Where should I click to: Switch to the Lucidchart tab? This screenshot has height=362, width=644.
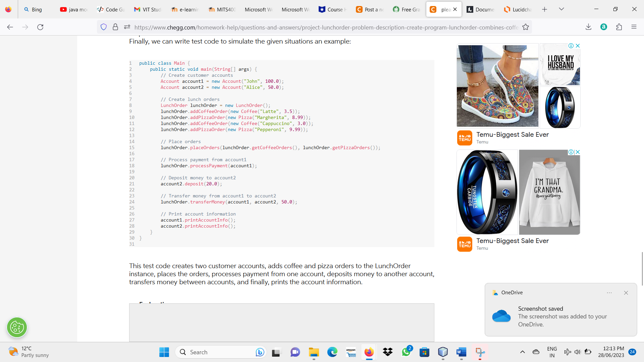[518, 9]
